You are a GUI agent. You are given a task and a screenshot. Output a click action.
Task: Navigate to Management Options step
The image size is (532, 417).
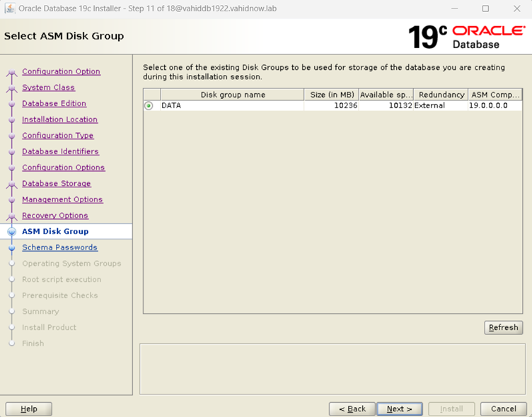point(62,200)
